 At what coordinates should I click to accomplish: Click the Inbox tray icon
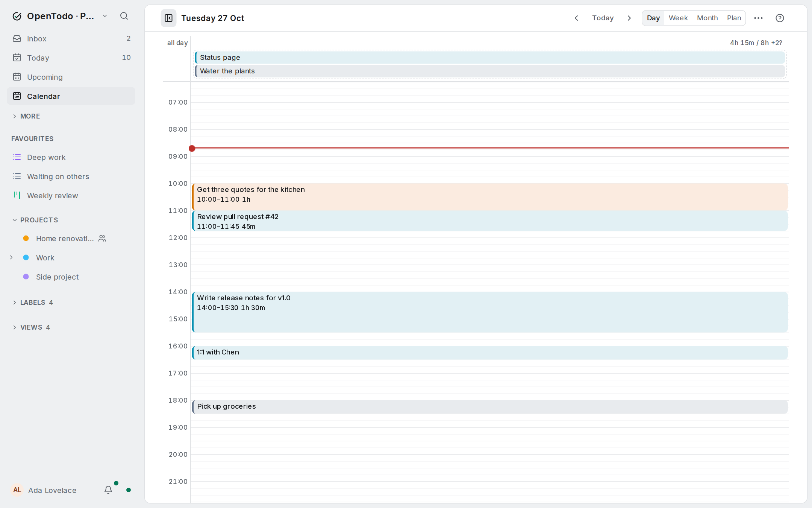17,38
